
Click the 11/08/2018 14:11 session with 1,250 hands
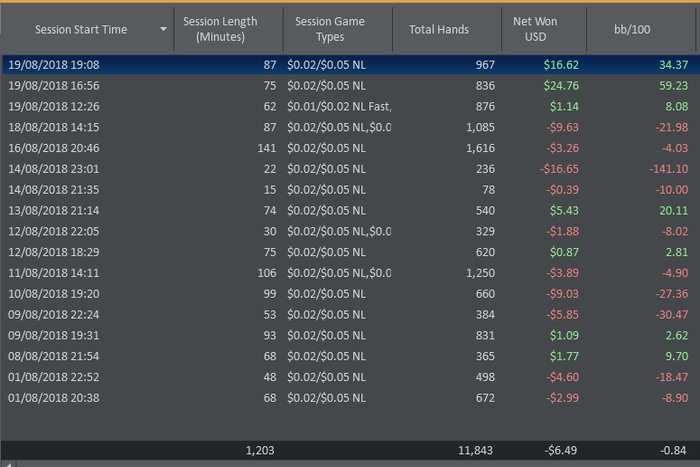pyautogui.click(x=350, y=273)
